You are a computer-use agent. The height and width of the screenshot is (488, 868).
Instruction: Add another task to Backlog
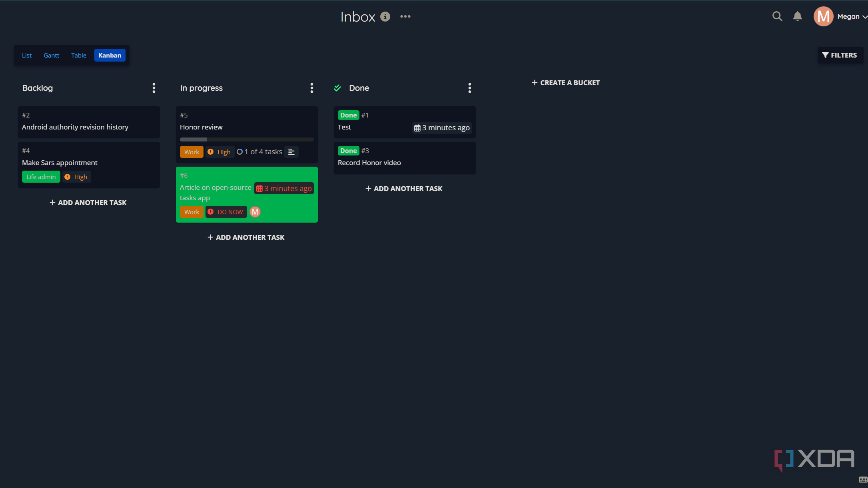88,203
